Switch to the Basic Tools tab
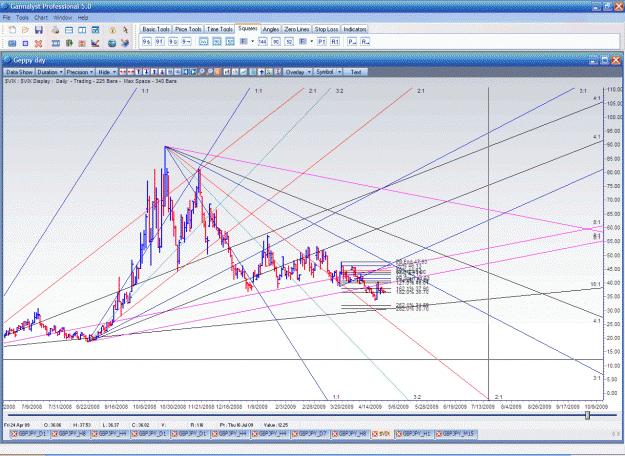Viewport: 625px width, 456px height. tap(156, 29)
